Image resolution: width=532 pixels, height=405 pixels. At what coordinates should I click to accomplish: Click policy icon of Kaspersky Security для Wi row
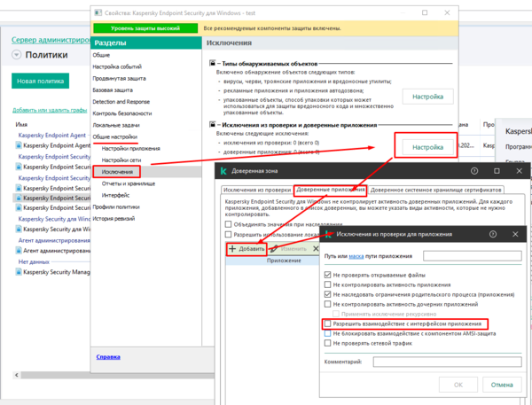(x=19, y=230)
